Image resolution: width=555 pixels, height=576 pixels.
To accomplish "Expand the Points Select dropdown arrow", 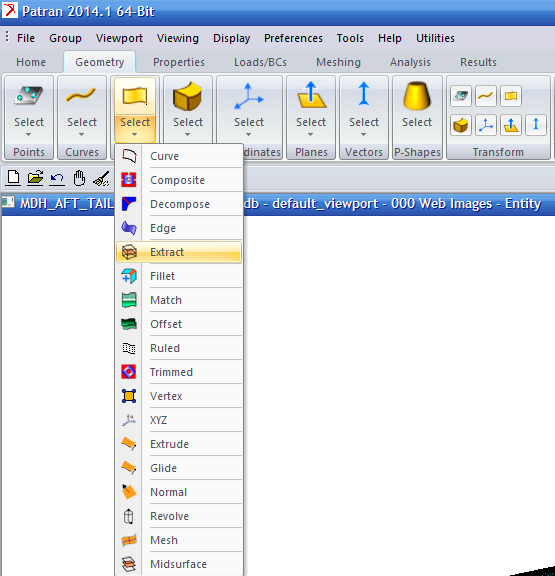I will pos(29,135).
